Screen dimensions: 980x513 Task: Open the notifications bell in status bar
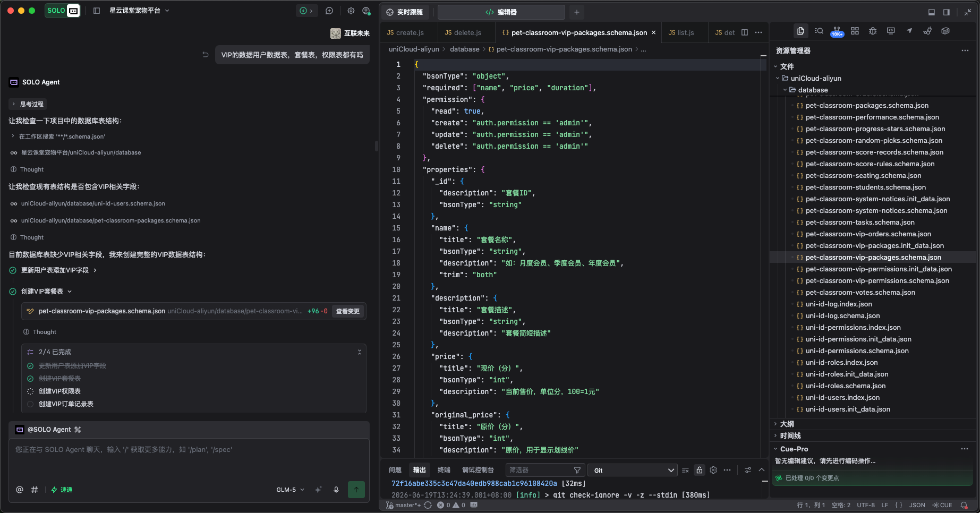pyautogui.click(x=964, y=505)
